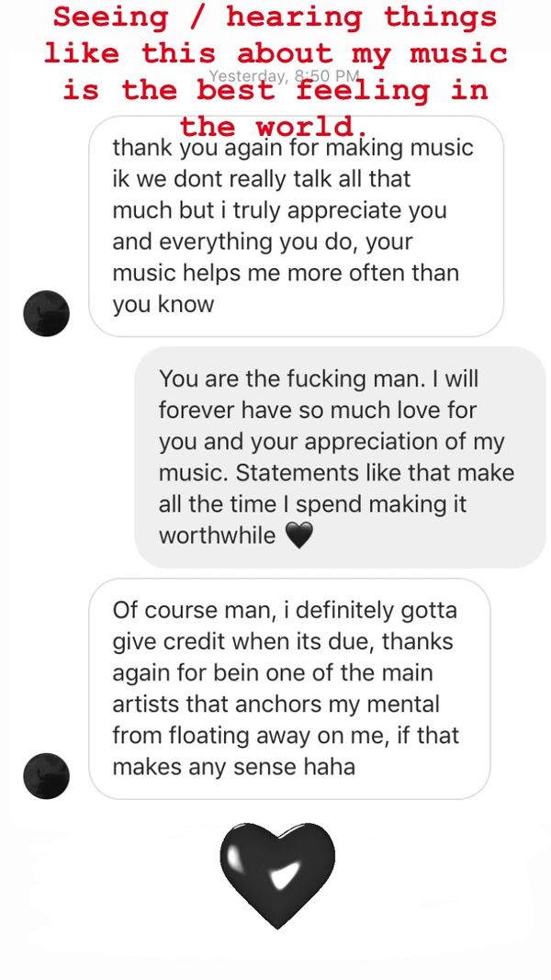
Task: Tap the 'You are the fucking man' reply line
Action: (x=319, y=378)
